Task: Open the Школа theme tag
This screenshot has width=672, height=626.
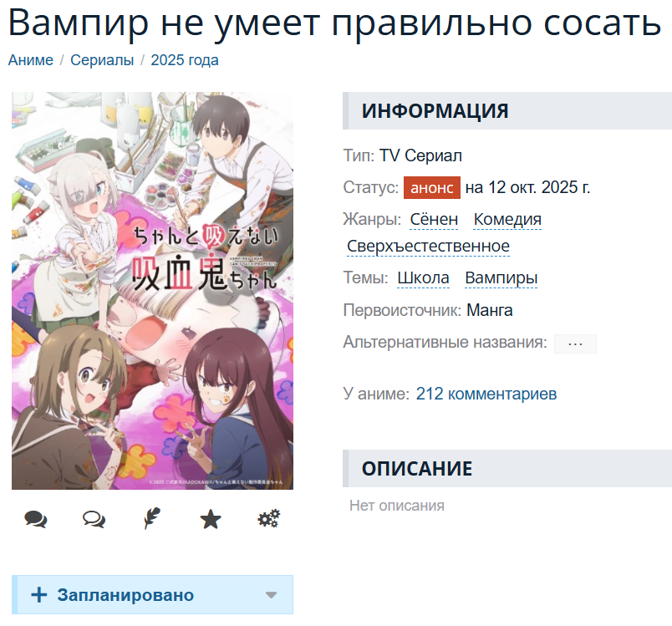Action: [x=423, y=278]
